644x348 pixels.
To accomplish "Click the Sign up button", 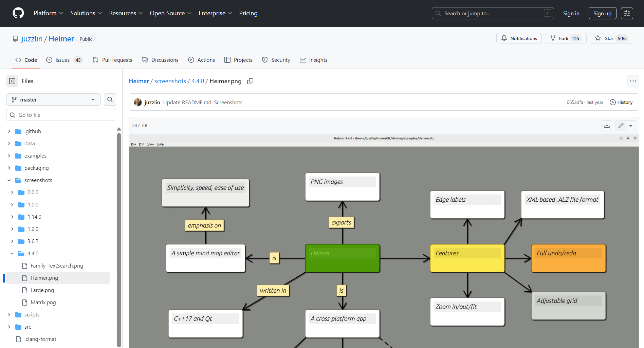I will pyautogui.click(x=602, y=13).
